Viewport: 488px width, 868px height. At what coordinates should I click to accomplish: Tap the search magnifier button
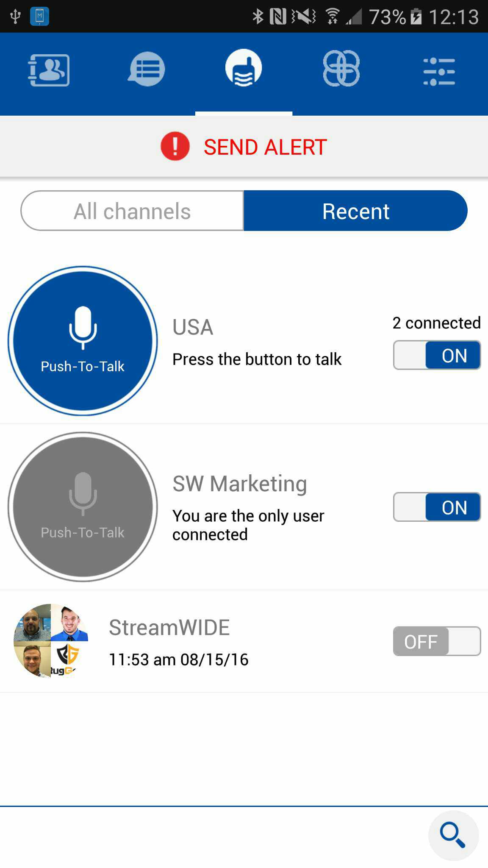(453, 836)
